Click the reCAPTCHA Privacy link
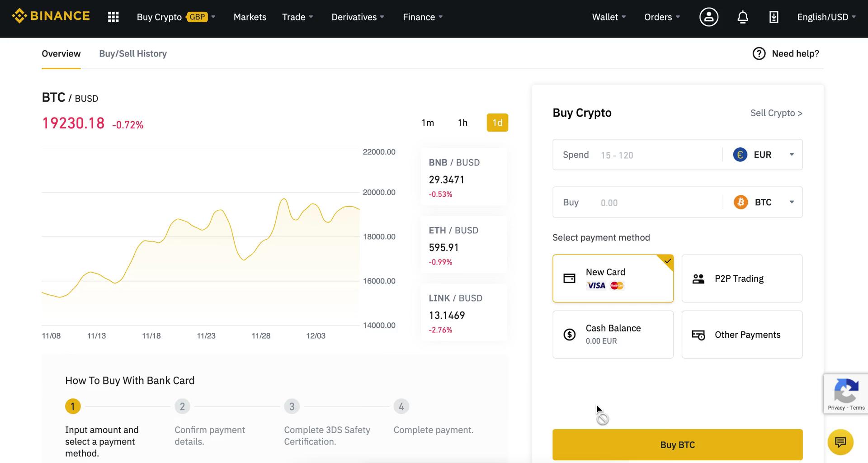The height and width of the screenshot is (463, 868). pos(836,408)
